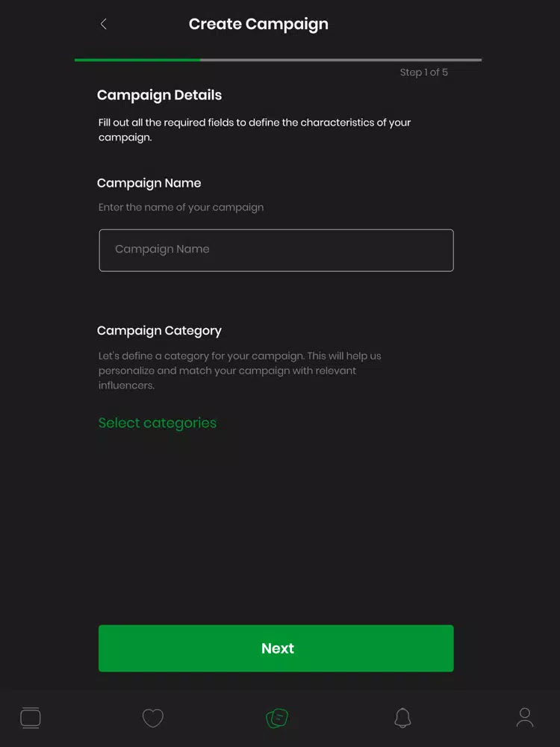This screenshot has width=560, height=747.
Task: Open the profile person icon
Action: (525, 717)
